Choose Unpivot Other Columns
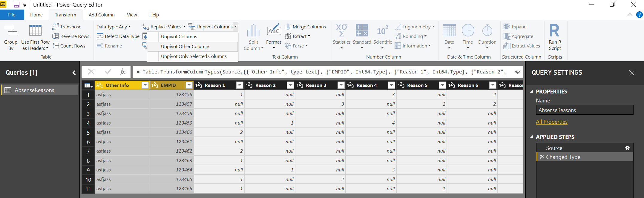The width and height of the screenshot is (644, 198). (193, 46)
